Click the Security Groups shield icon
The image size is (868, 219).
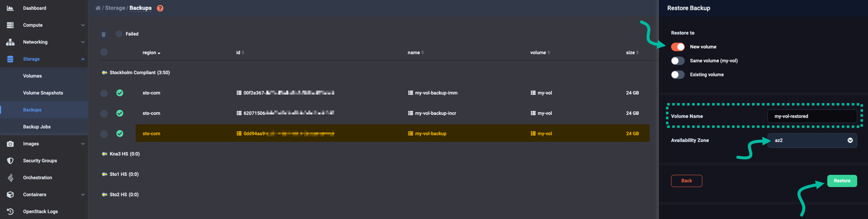pos(10,161)
